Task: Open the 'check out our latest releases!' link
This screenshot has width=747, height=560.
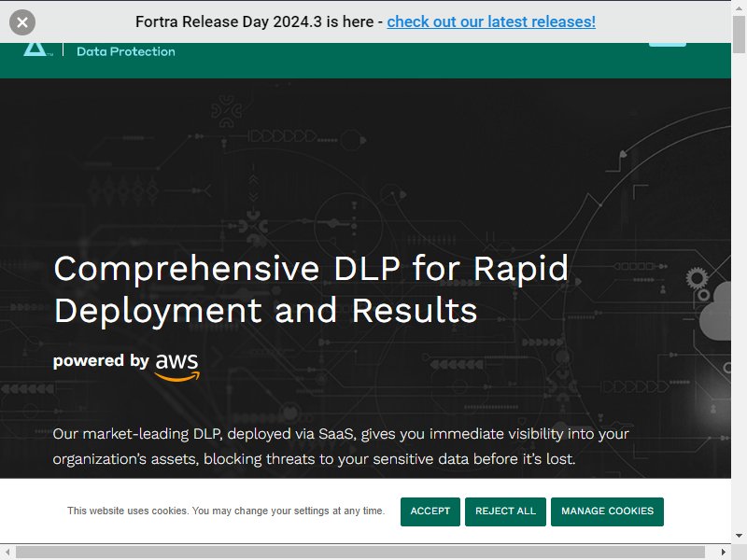Action: pyautogui.click(x=491, y=21)
